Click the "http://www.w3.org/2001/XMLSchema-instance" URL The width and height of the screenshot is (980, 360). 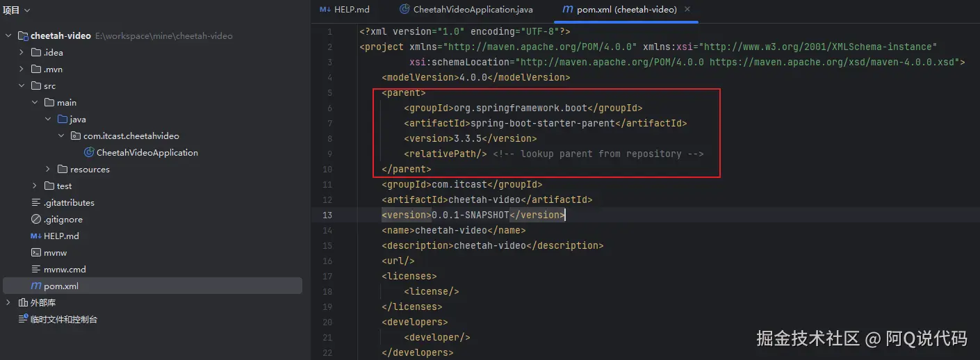point(818,47)
